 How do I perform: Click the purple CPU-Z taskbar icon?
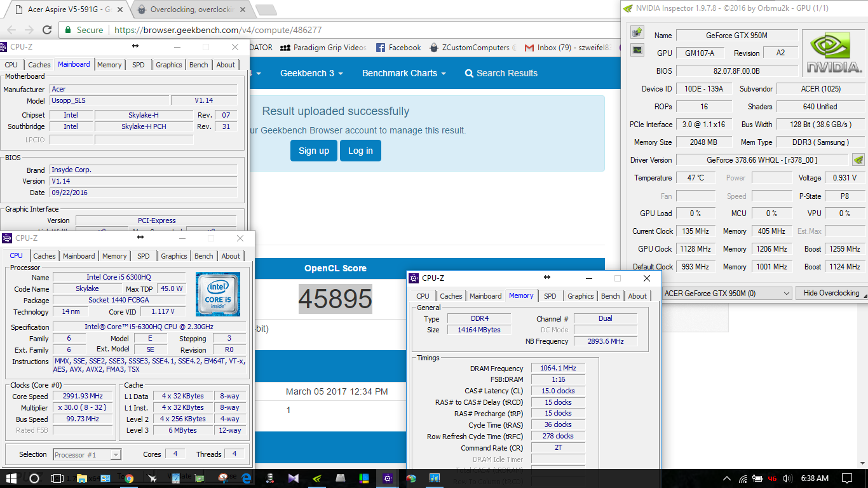388,478
